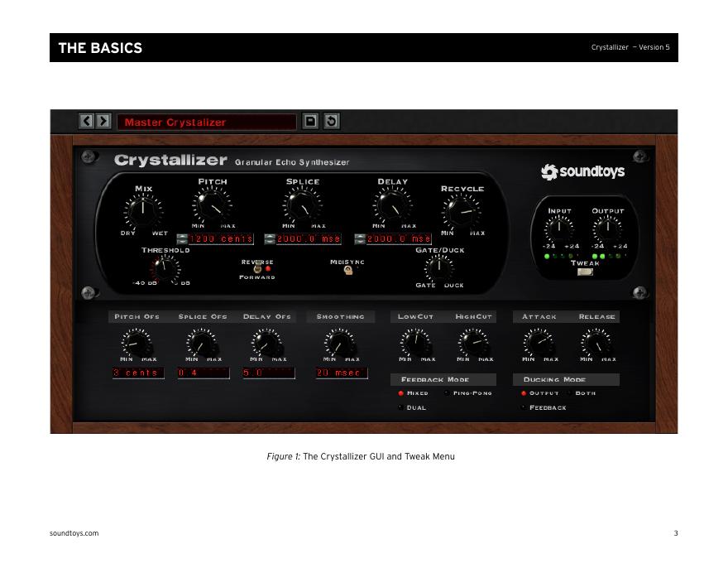
Task: Click the next preset arrow
Action: [x=103, y=122]
